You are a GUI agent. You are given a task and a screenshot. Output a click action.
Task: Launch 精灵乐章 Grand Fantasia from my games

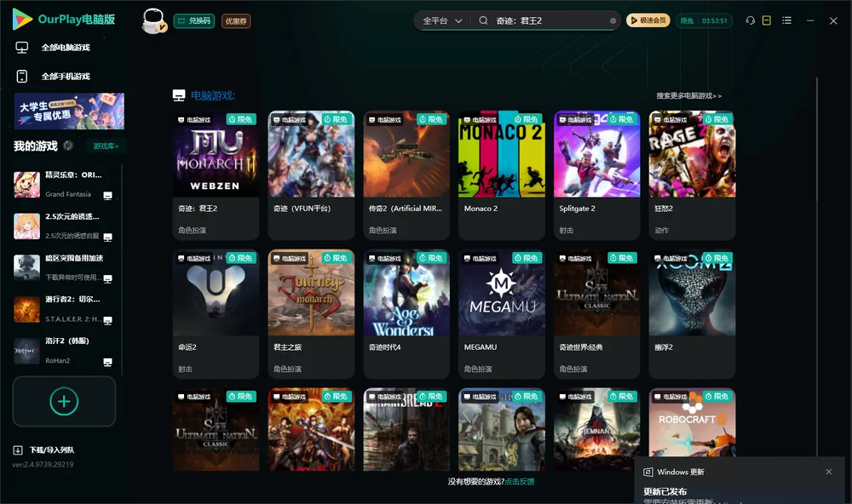point(64,185)
